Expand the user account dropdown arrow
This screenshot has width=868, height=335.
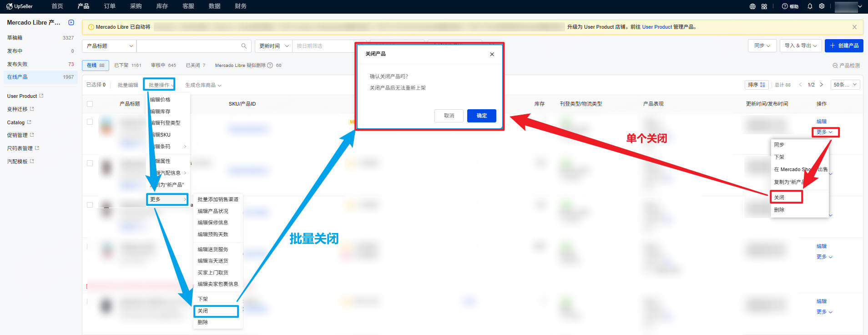pyautogui.click(x=860, y=6)
